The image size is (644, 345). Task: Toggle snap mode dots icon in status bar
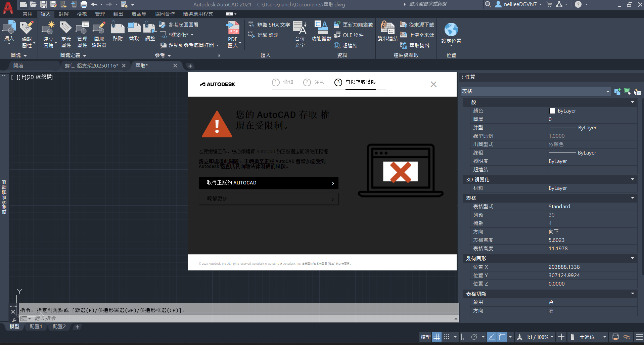(x=447, y=337)
